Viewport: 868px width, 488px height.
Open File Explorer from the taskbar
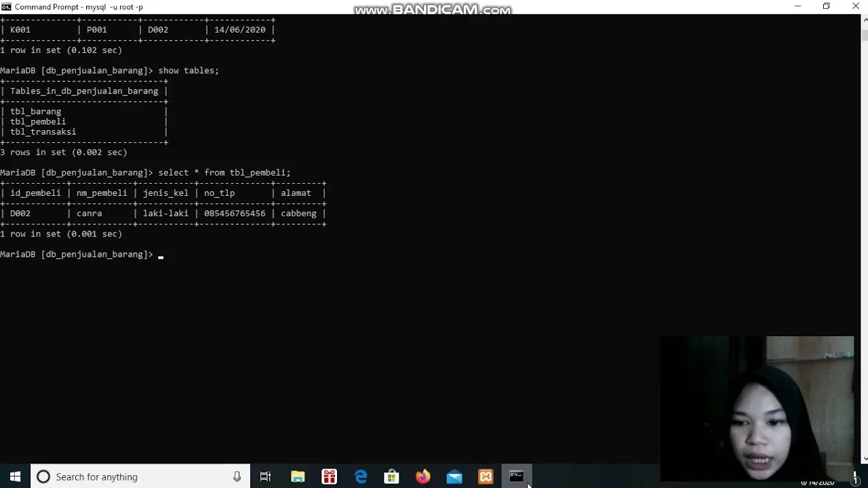point(298,476)
